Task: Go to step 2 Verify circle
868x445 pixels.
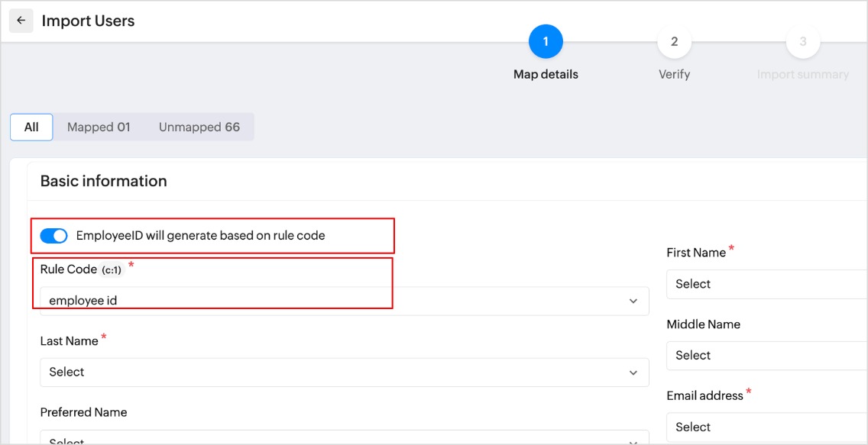Action: [674, 42]
